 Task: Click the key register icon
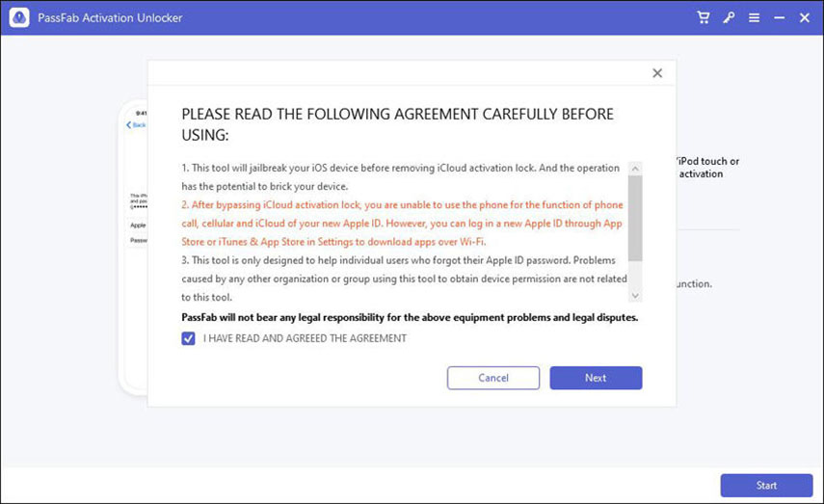[x=730, y=18]
